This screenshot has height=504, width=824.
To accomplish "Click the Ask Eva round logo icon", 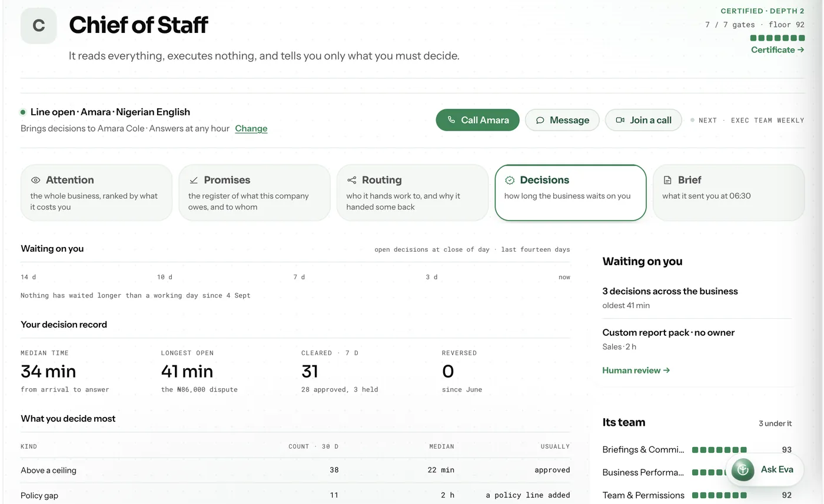I will pyautogui.click(x=743, y=469).
